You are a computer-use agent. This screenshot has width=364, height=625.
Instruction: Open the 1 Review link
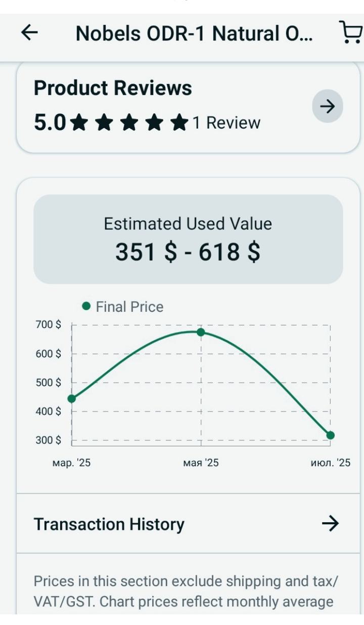coord(226,123)
